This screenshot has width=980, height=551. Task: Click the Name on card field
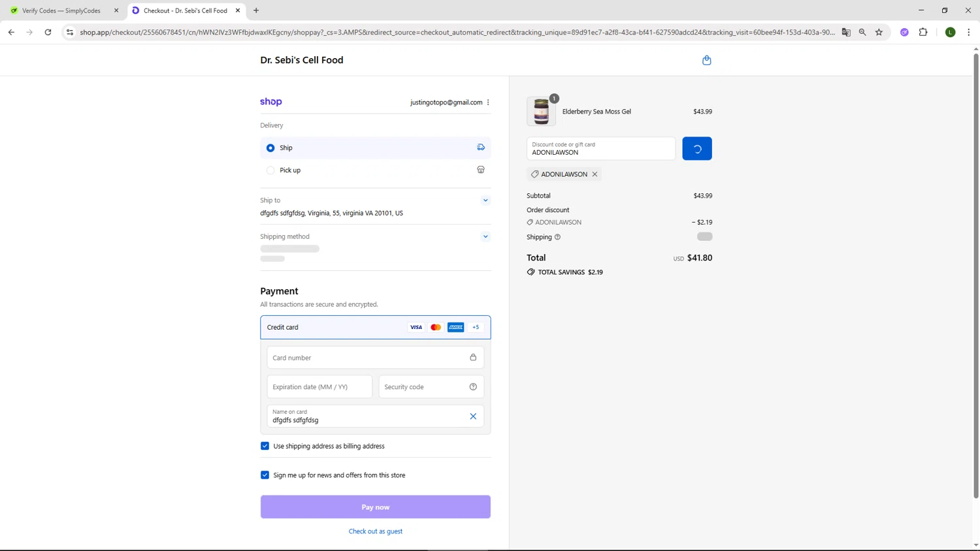click(x=376, y=417)
